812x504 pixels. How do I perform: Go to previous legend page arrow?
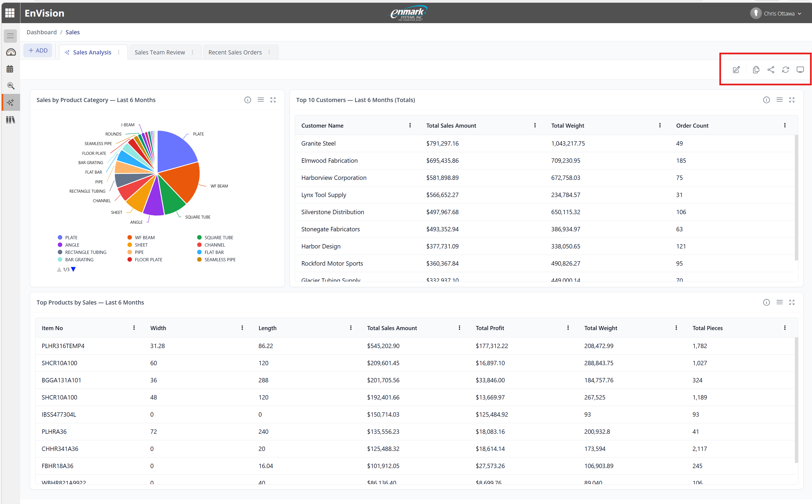click(59, 269)
